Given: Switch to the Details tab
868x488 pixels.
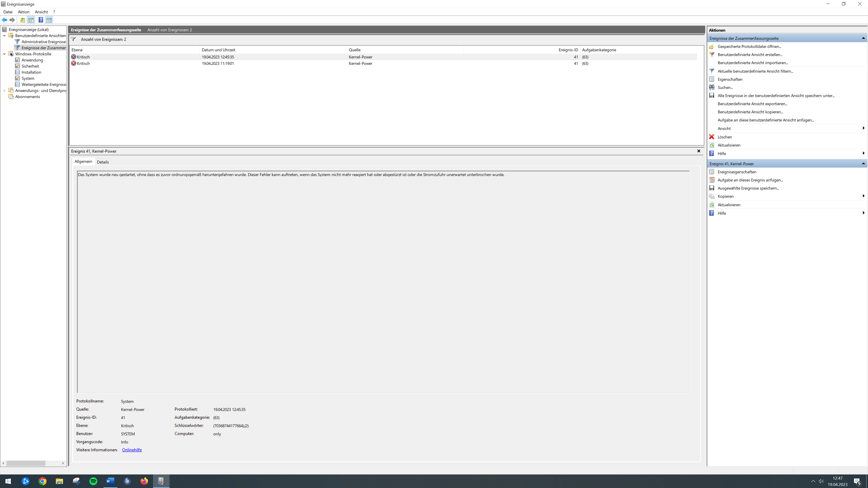Looking at the screenshot, I should 103,162.
